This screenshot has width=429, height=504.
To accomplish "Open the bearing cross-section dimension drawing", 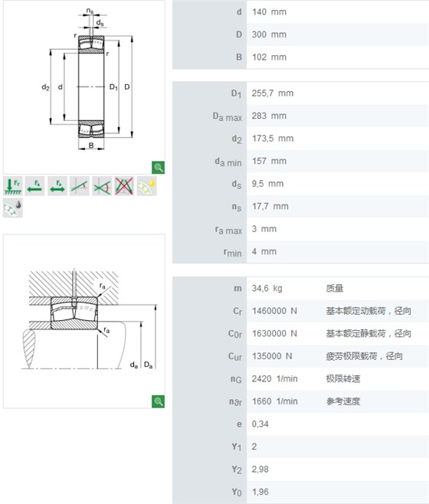I will (84, 87).
